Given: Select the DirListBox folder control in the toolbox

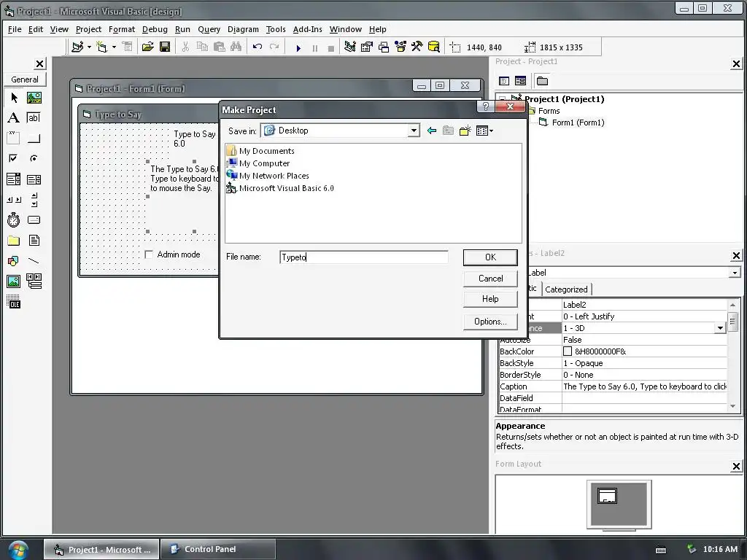Looking at the screenshot, I should [x=14, y=241].
